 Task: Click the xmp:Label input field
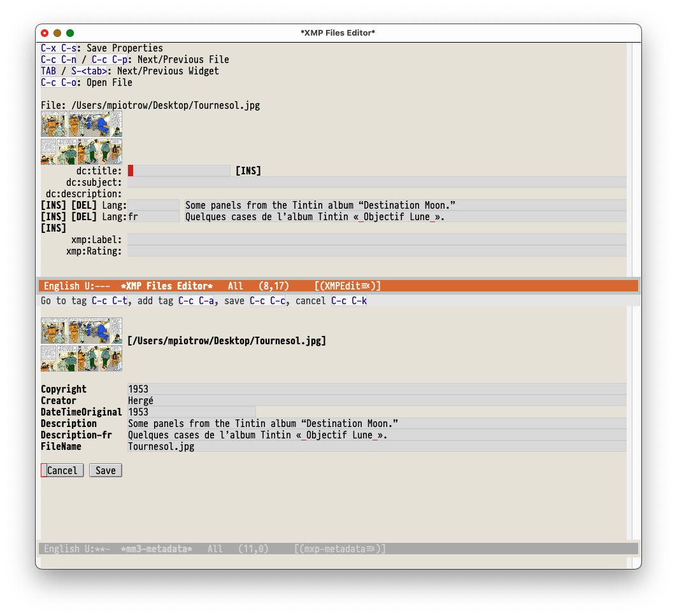376,239
